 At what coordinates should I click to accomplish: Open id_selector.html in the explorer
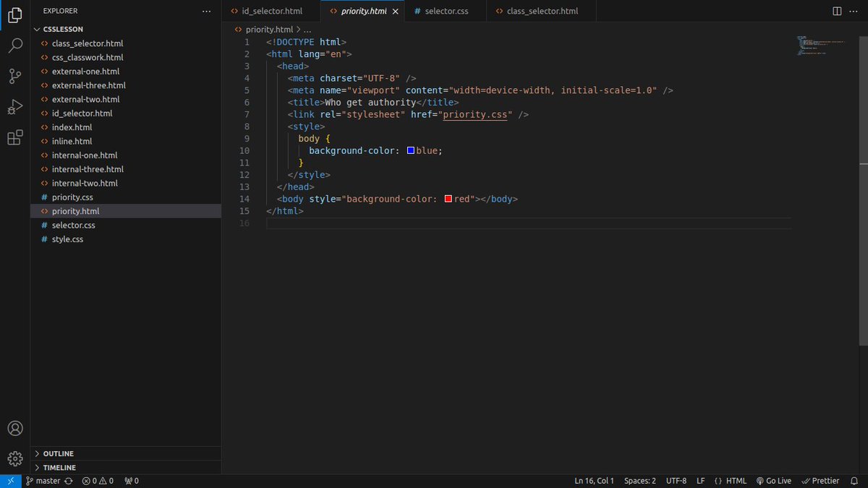click(x=126, y=114)
